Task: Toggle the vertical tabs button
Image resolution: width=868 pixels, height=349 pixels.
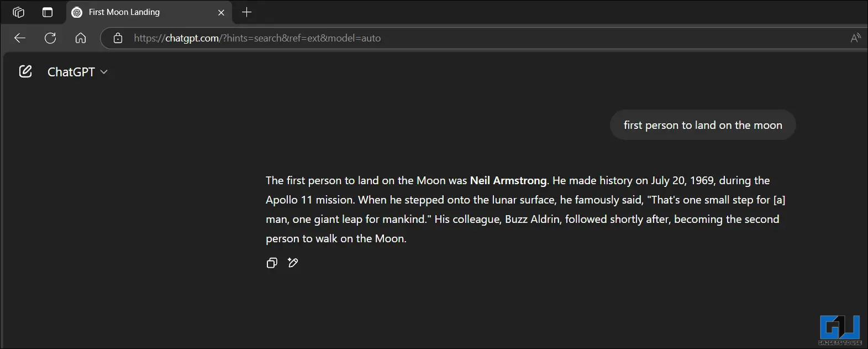Action: 48,12
